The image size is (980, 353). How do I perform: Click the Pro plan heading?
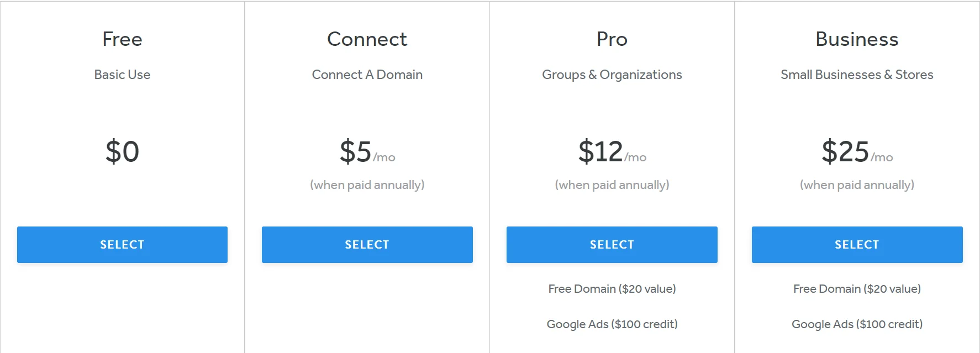tap(612, 39)
